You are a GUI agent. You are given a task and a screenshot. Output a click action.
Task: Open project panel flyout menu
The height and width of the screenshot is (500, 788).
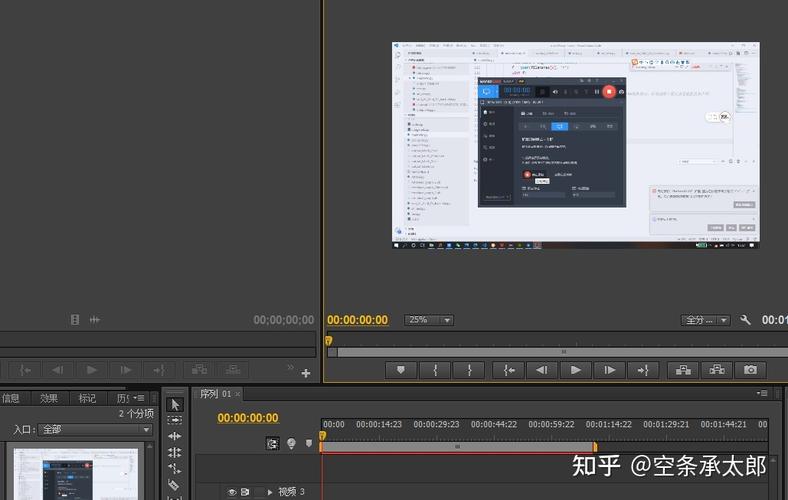click(139, 398)
